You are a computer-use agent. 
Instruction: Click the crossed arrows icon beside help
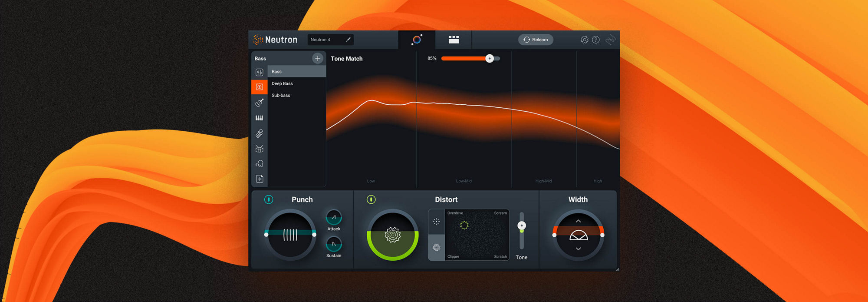pos(611,40)
